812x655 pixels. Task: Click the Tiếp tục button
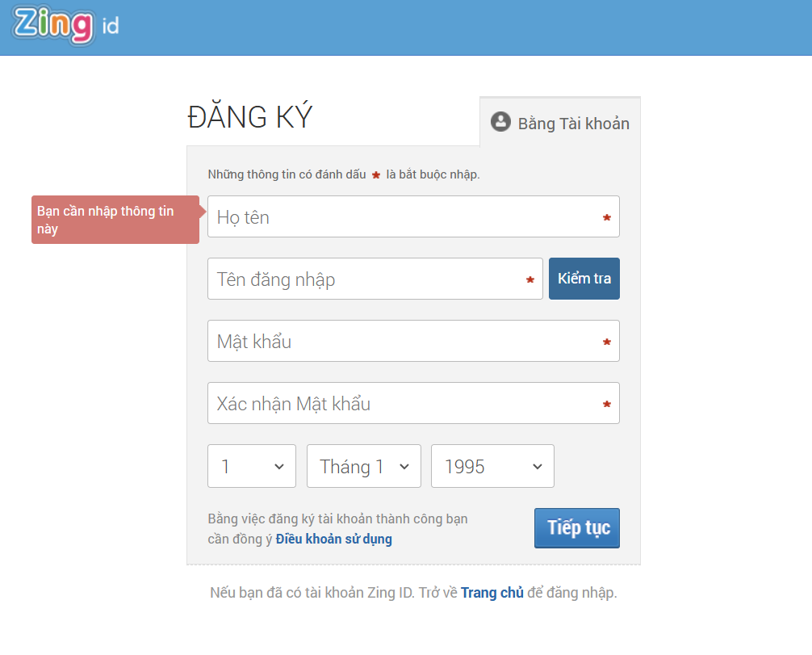pos(576,528)
